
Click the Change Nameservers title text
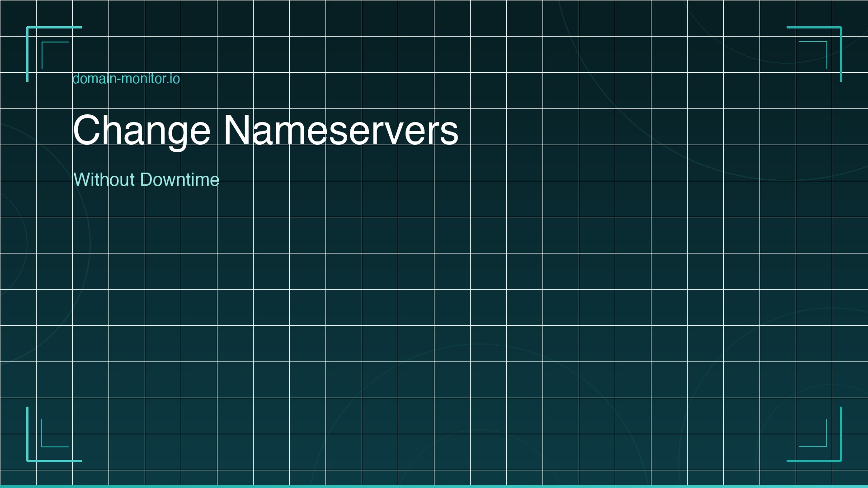[266, 131]
